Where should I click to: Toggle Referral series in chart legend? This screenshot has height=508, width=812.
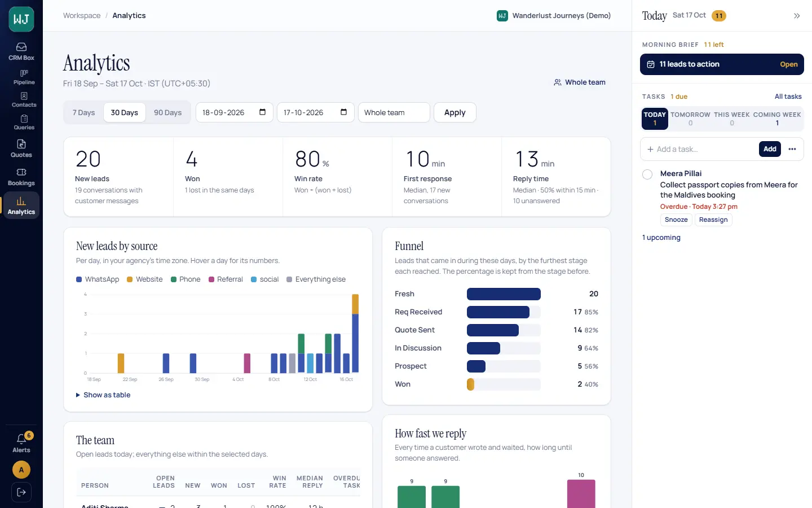pos(226,279)
